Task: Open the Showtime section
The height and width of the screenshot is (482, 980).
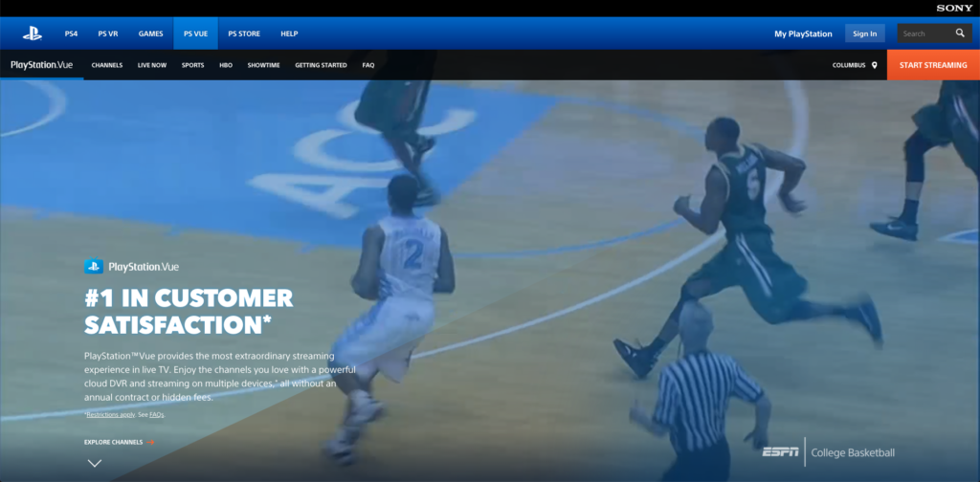Action: point(263,65)
